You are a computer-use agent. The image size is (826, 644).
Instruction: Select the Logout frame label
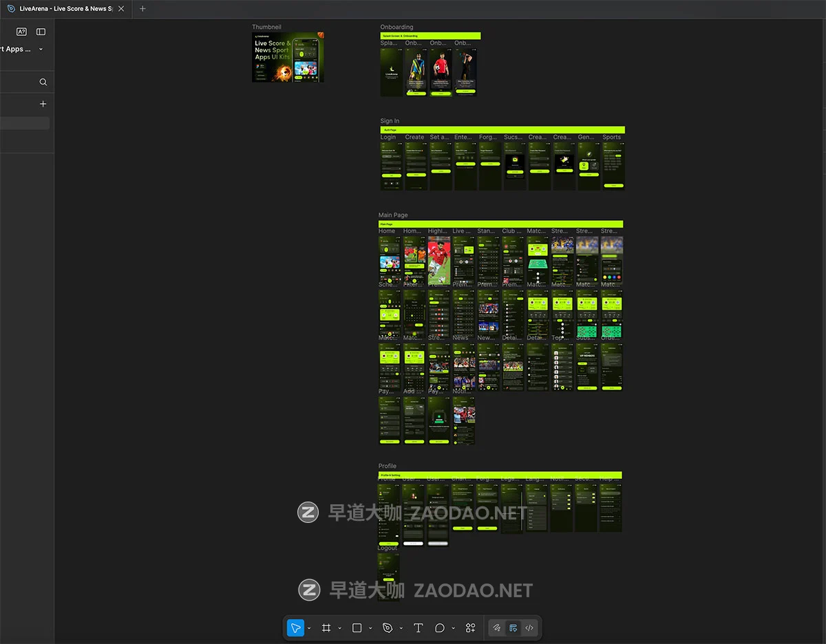[x=388, y=548]
